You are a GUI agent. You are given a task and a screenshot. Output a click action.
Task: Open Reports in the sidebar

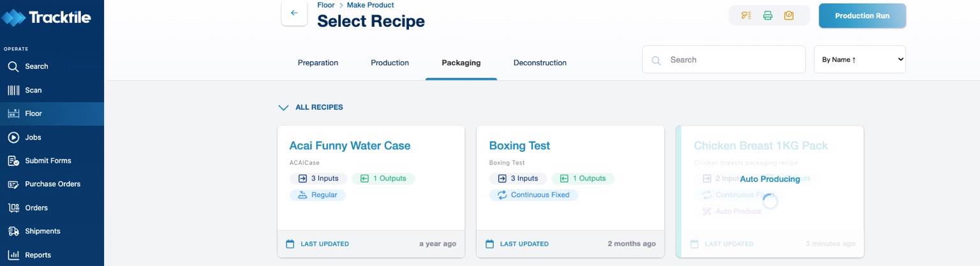[x=38, y=255]
